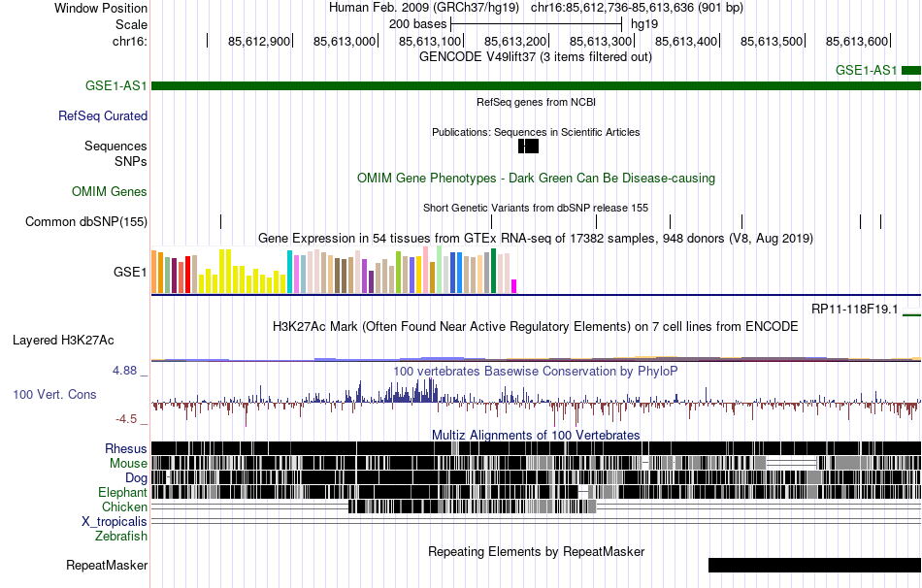Open the H3K27Ac Mark track title
922x588 pixels.
536,326
